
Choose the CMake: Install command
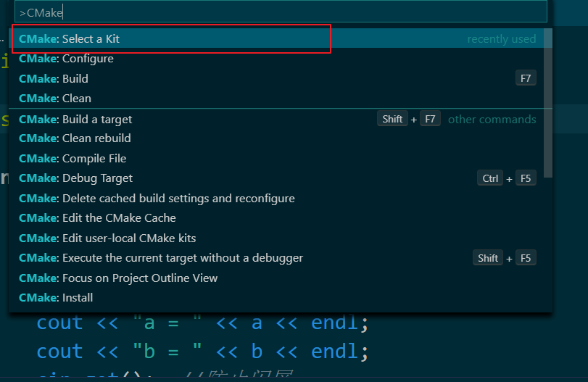281,298
